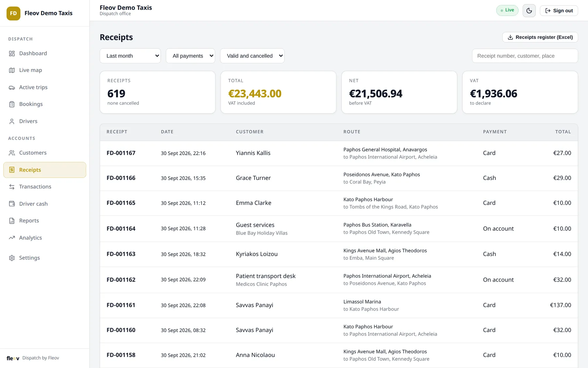Open the Valid and cancelled dropdown
Image resolution: width=588 pixels, height=368 pixels.
(x=252, y=56)
